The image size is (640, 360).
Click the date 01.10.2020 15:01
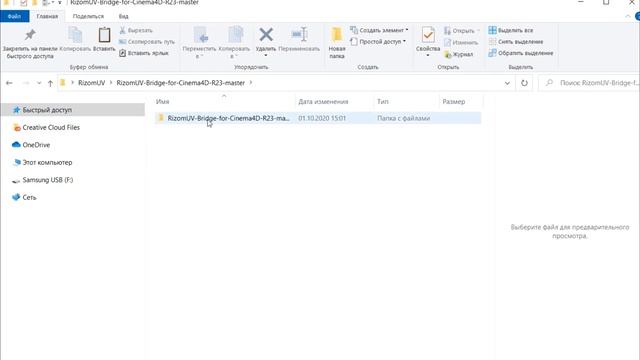[x=322, y=118]
